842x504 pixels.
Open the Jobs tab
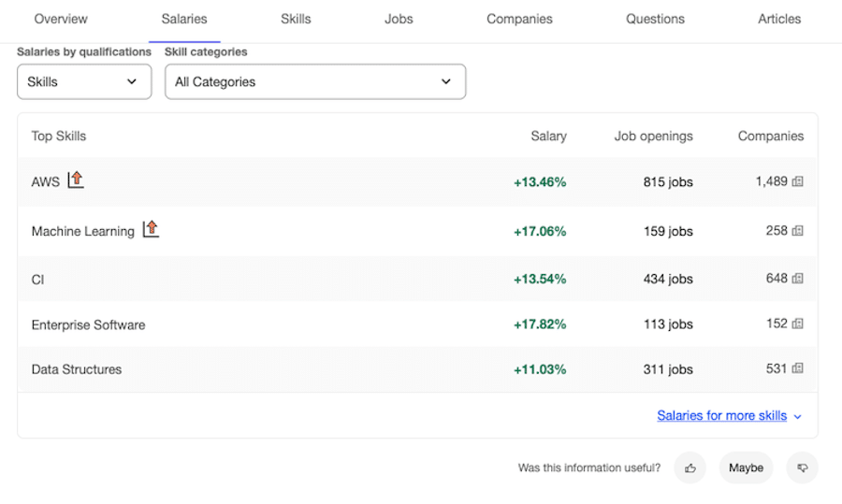pos(399,19)
